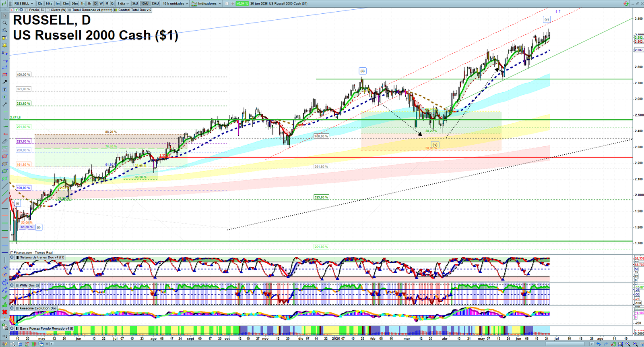The image size is (644, 347).
Task: Select the ruler measurement tool
Action: (5, 141)
